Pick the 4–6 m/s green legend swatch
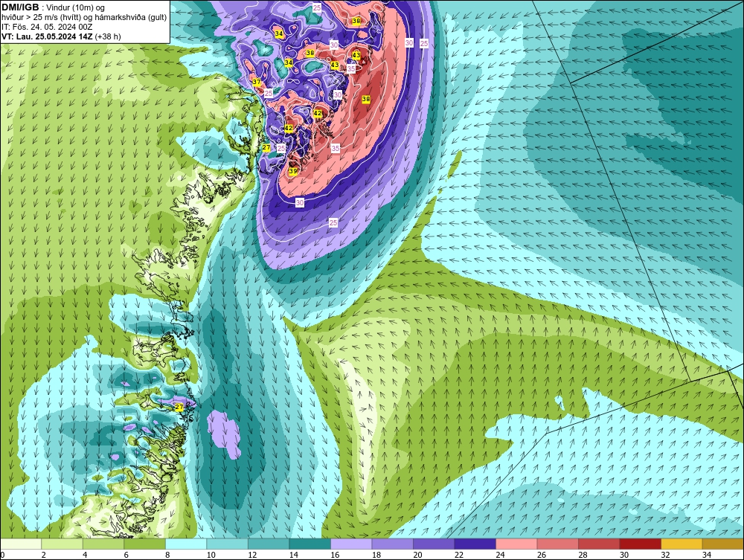Screen dimensions: 744x560 coord(103,544)
